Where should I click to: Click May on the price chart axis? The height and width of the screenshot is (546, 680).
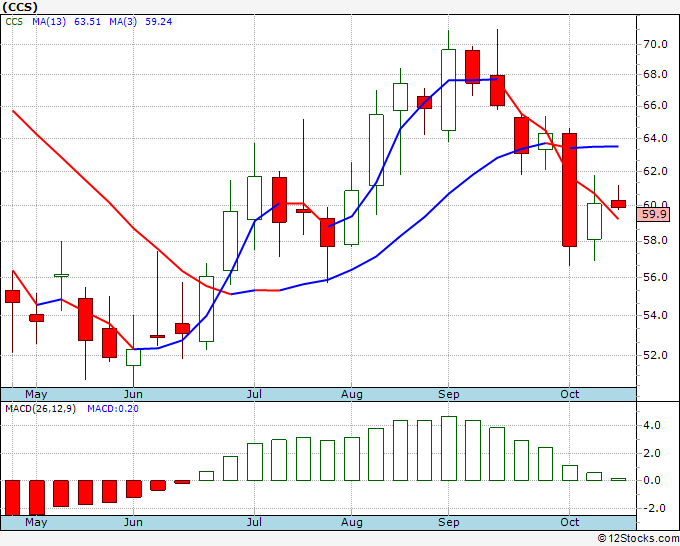tap(36, 394)
